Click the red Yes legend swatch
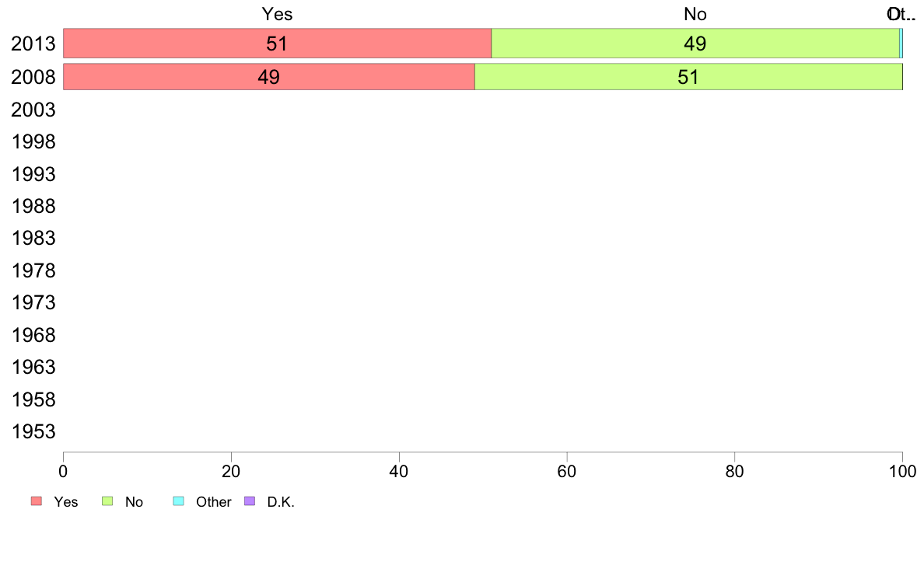The width and height of the screenshot is (924, 572). [37, 501]
